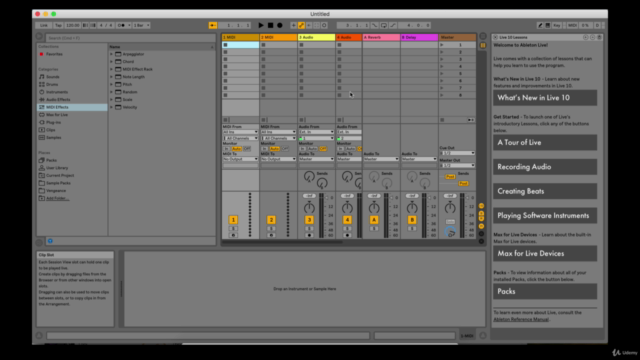Toggle track 1 activator button
The image size is (640, 360).
click(233, 220)
